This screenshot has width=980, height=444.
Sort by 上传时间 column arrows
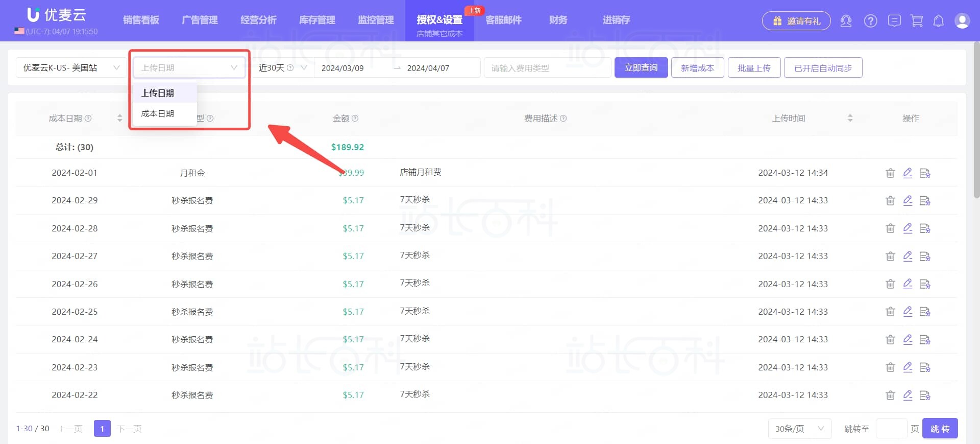(850, 118)
